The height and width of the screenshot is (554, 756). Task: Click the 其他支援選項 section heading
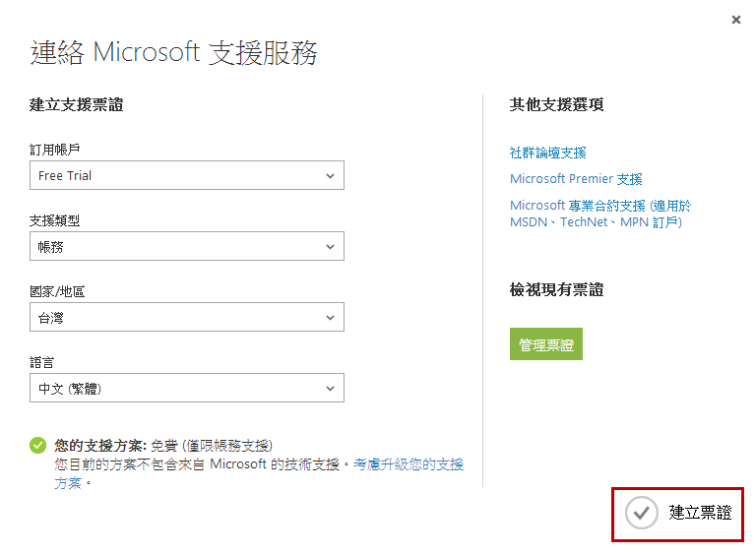point(556,104)
